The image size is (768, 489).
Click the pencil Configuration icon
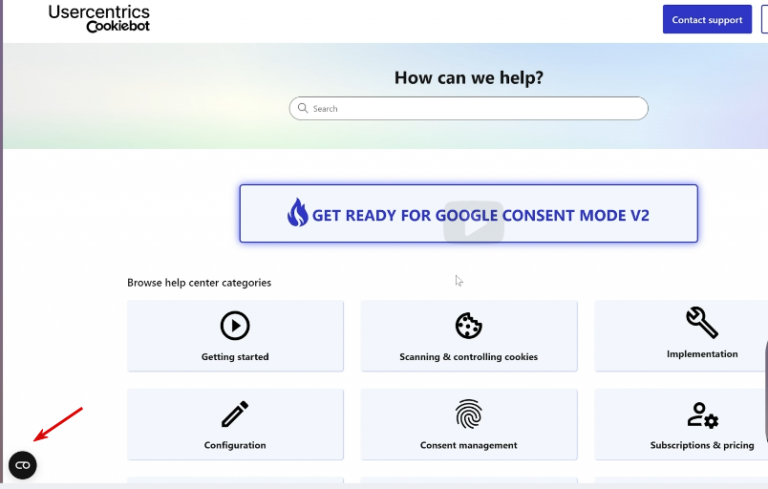[235, 414]
